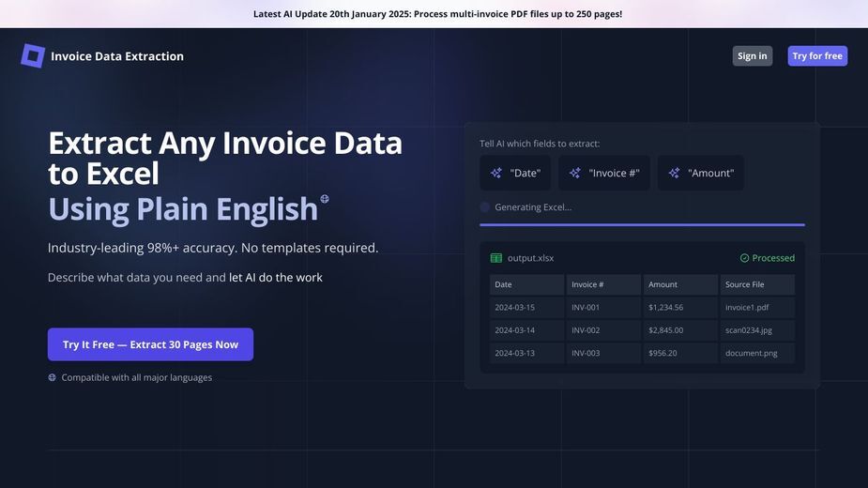Click the cell 2024-03-13
The image size is (868, 488).
(x=526, y=353)
